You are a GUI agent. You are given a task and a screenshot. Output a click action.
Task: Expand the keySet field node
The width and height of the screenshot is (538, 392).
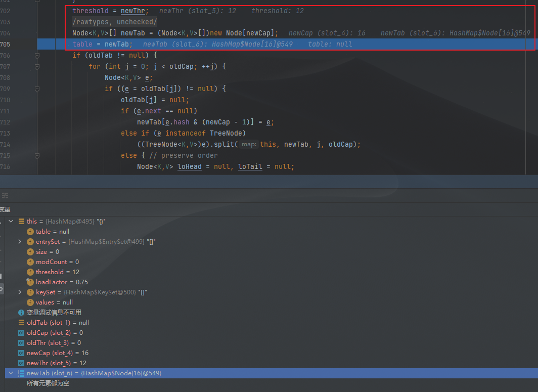click(x=20, y=292)
